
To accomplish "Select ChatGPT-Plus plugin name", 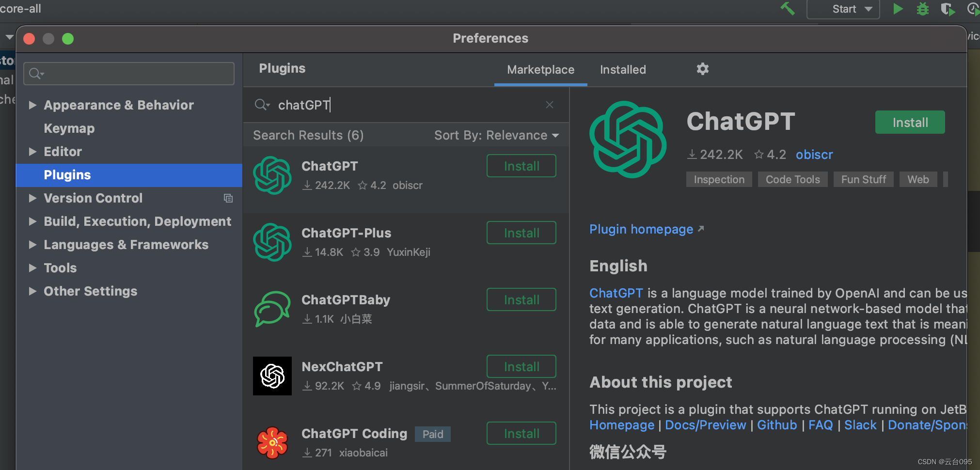I will click(346, 233).
